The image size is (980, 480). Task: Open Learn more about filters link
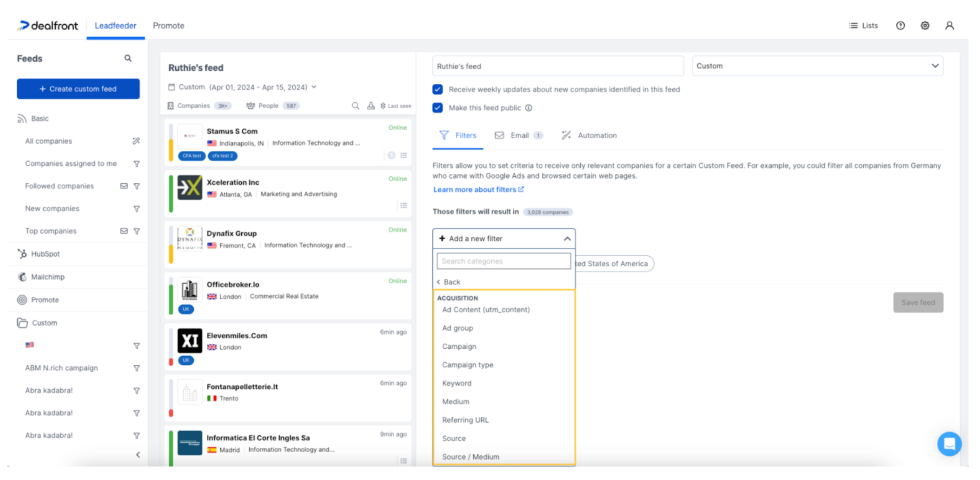478,189
